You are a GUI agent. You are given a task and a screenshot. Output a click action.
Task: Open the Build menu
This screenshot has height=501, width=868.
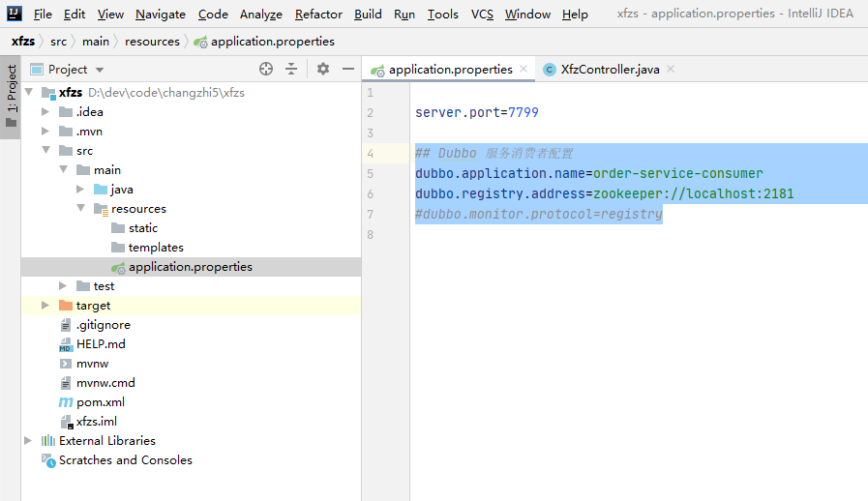click(x=368, y=15)
